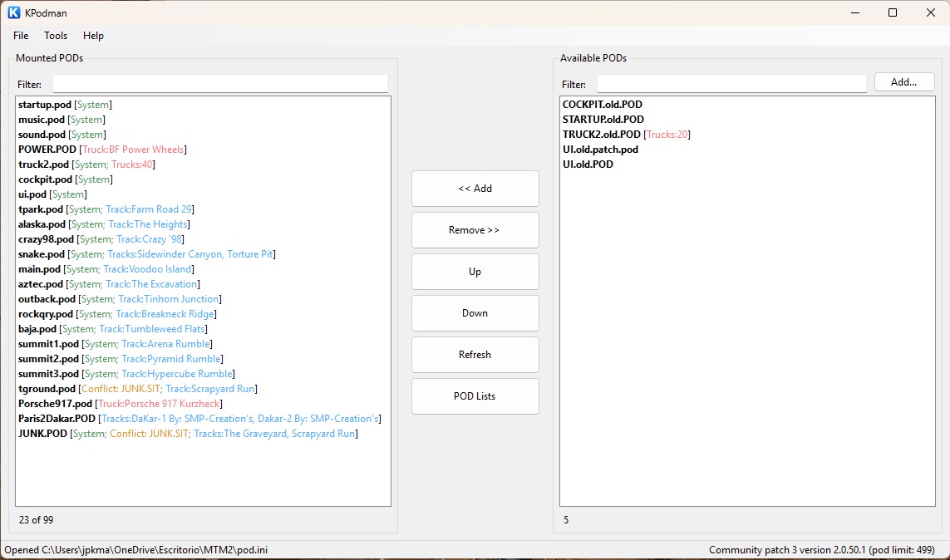
Task: Click the Add... button for Available PODs
Action: click(x=904, y=82)
